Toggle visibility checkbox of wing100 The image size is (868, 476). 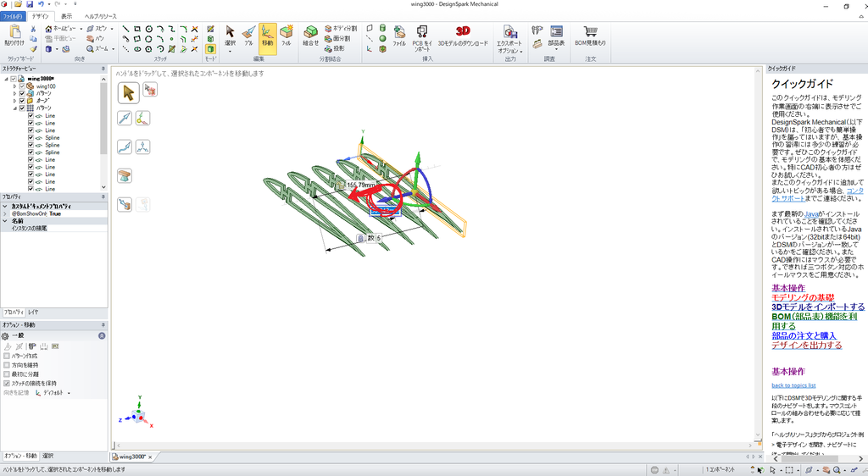[x=22, y=86]
